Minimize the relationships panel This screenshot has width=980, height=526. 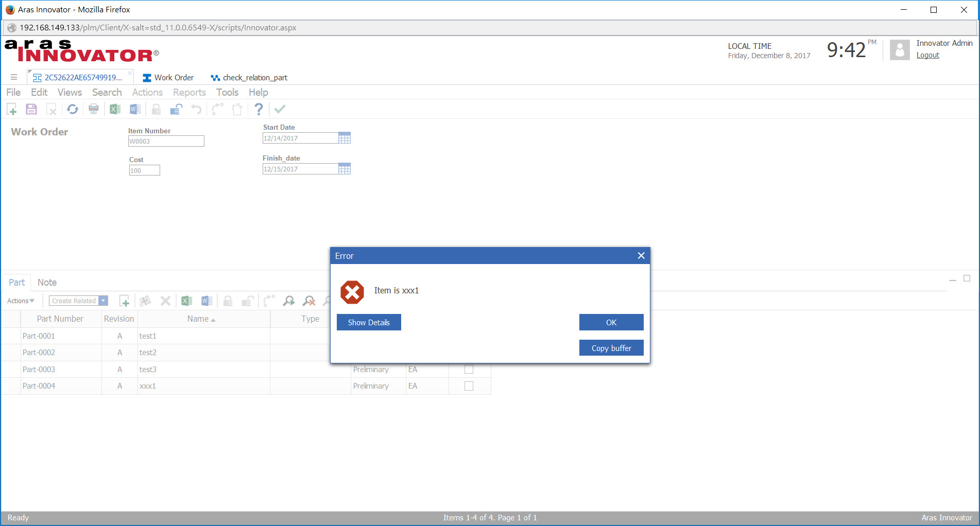(x=952, y=280)
